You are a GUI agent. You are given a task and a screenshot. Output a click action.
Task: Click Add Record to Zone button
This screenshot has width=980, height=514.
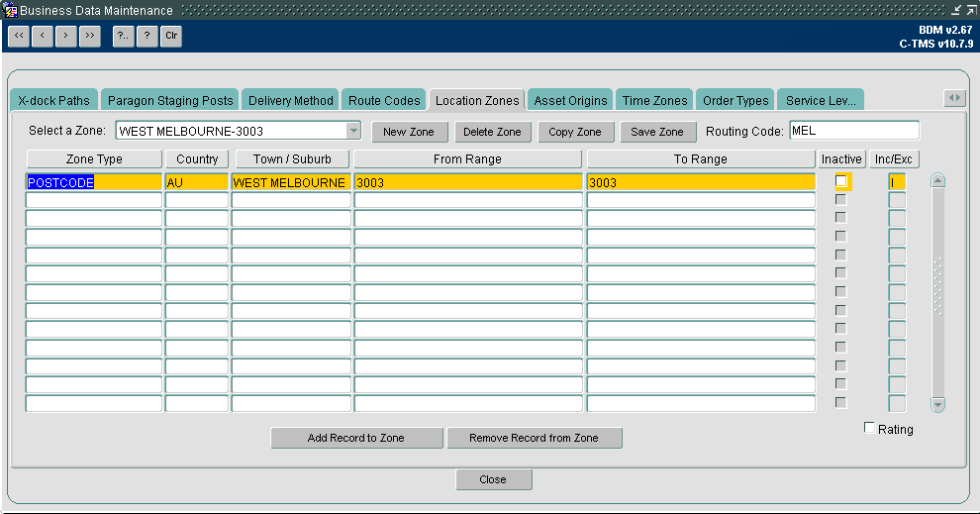(356, 439)
